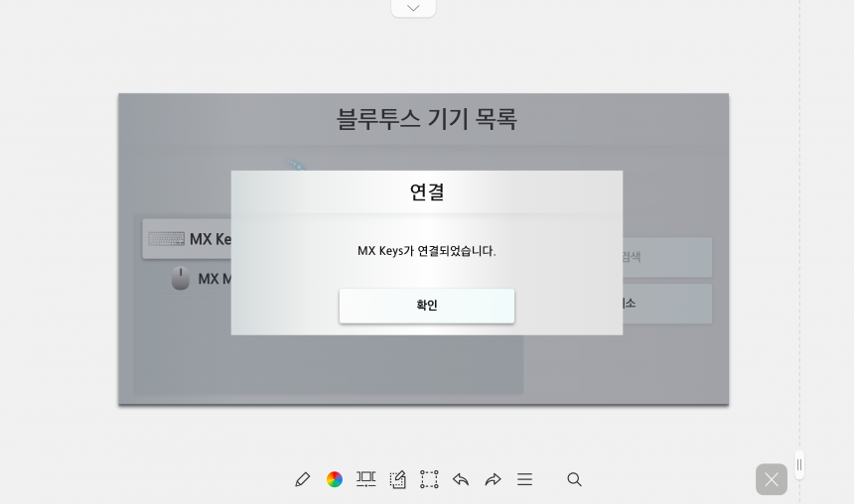
Task: Click the side panel drag handle
Action: coord(799,465)
